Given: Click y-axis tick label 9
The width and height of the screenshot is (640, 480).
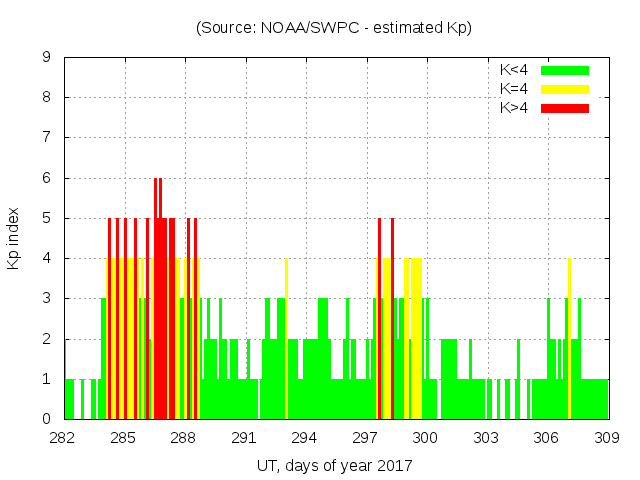Looking at the screenshot, I should (46, 58).
